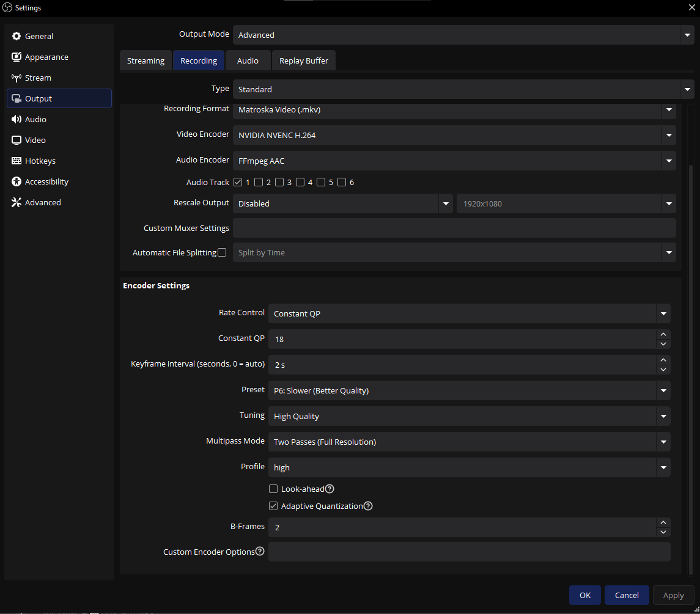
Task: Switch to the Replay Buffer tab
Action: point(304,60)
